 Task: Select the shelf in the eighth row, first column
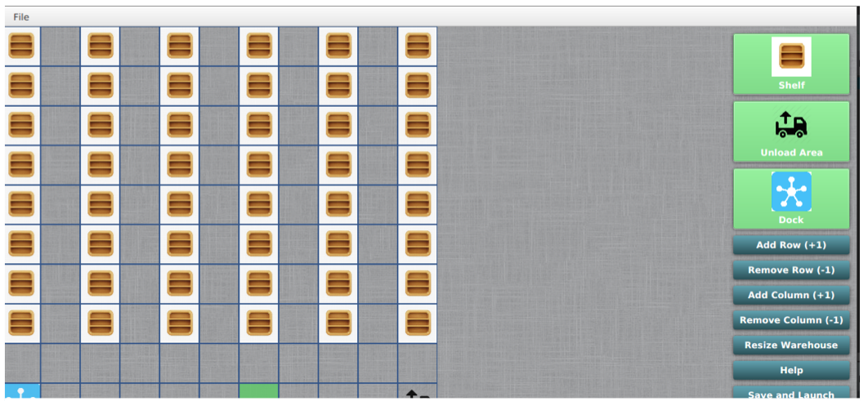click(21, 323)
